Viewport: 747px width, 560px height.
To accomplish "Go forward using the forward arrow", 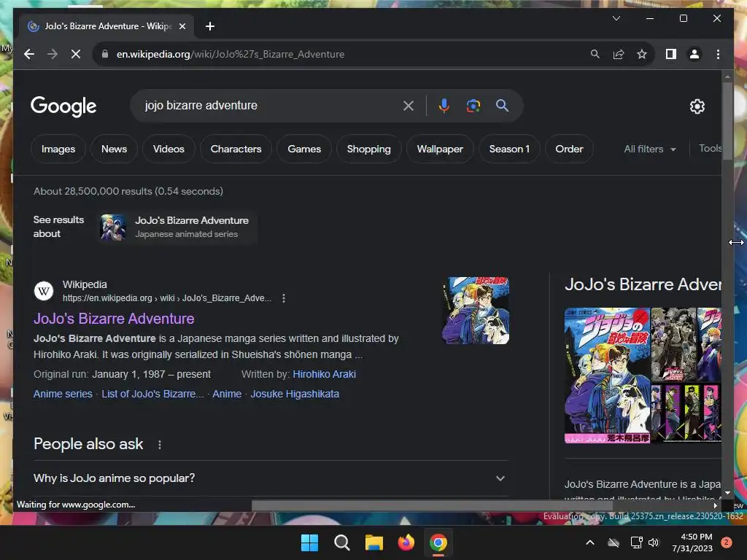I will tap(53, 54).
